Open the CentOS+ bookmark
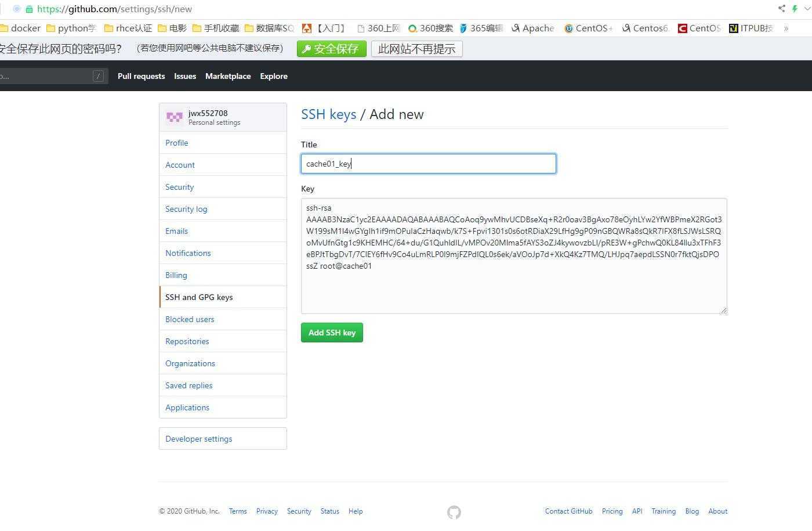 coord(589,28)
